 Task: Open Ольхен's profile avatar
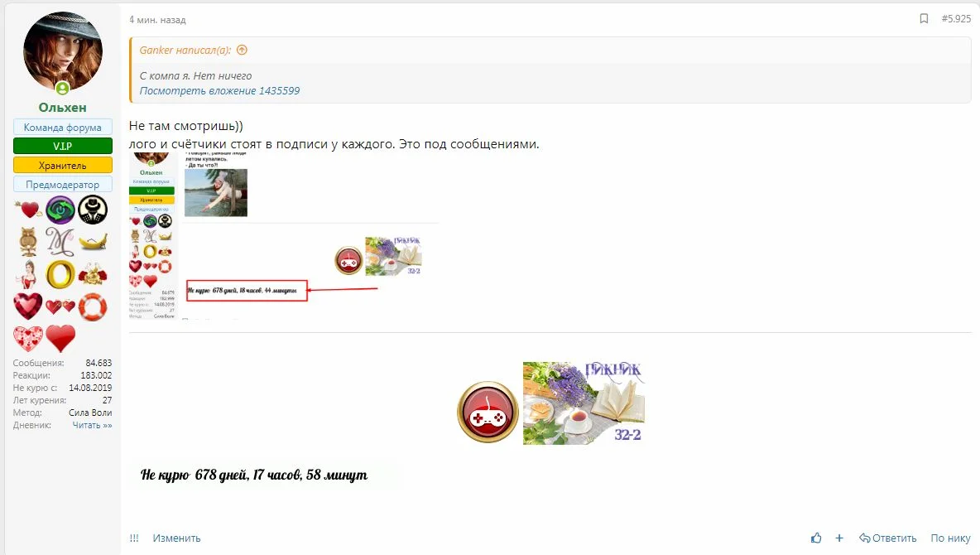(x=63, y=52)
